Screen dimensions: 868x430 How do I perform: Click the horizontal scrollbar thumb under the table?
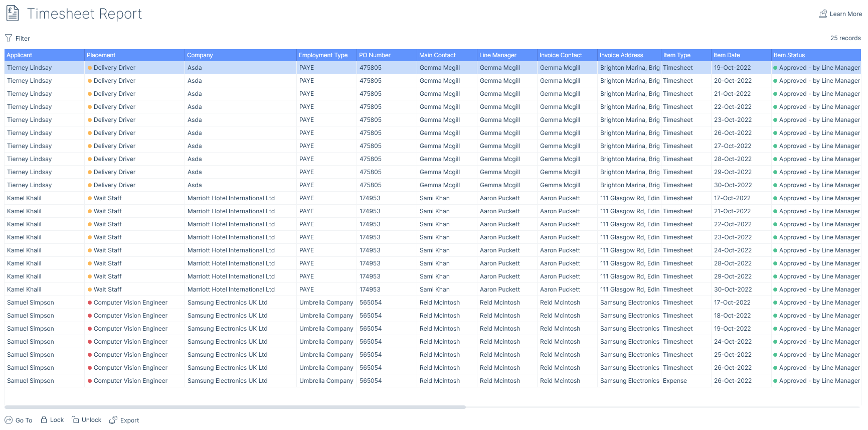point(235,407)
